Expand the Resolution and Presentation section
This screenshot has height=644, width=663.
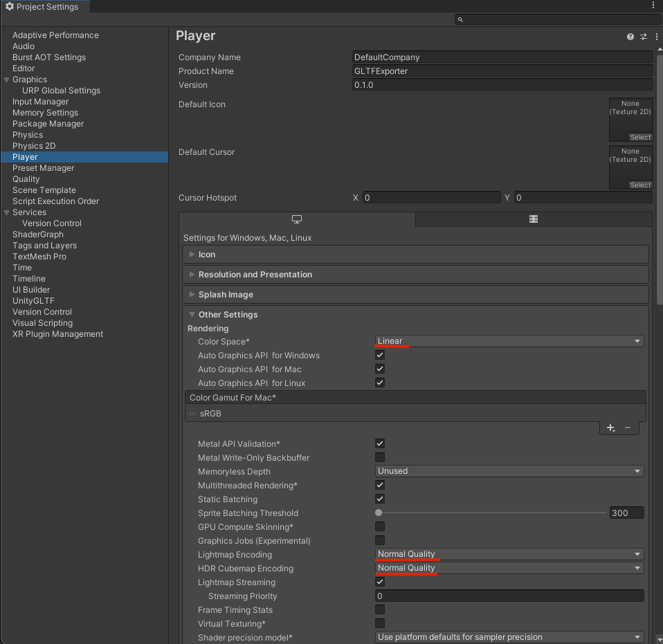click(x=255, y=275)
